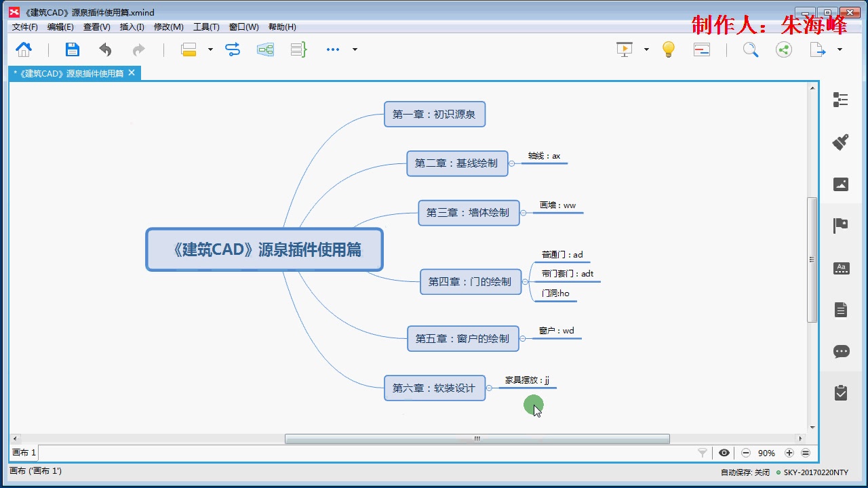
Task: Open the 帮助(H) menu
Action: (x=282, y=27)
